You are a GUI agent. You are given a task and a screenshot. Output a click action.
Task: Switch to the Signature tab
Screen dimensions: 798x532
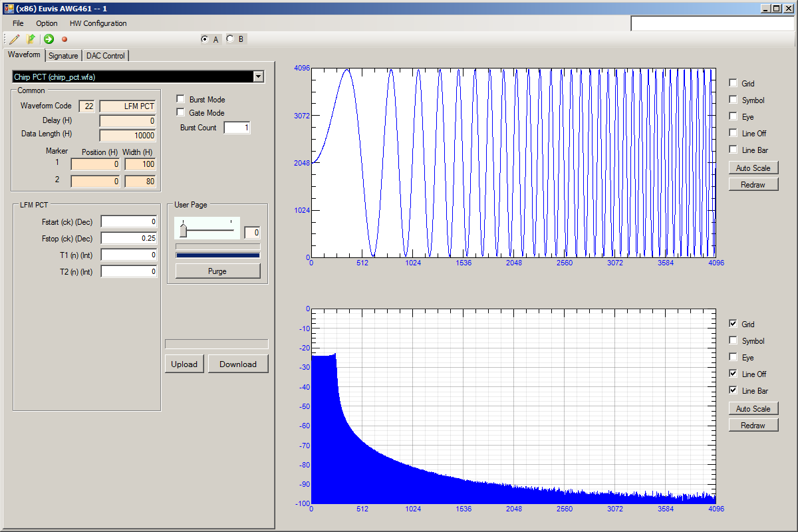point(63,56)
